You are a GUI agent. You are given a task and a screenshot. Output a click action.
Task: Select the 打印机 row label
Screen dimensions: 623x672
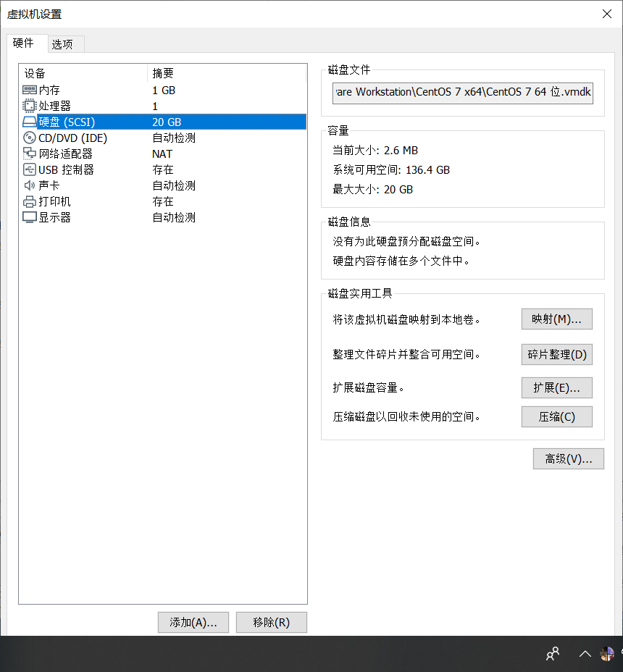click(54, 201)
